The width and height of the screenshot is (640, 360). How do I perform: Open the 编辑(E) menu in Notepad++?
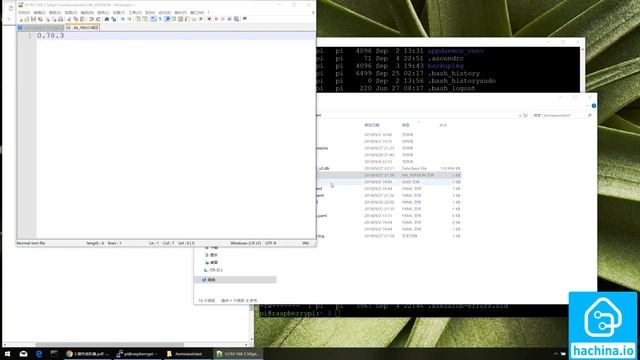pos(40,13)
